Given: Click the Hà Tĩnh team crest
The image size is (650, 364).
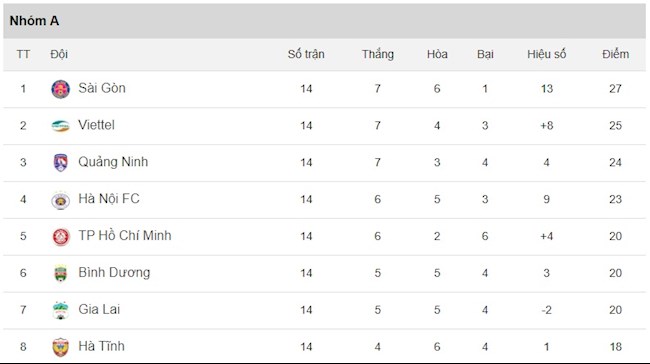Looking at the screenshot, I should pyautogui.click(x=61, y=347).
